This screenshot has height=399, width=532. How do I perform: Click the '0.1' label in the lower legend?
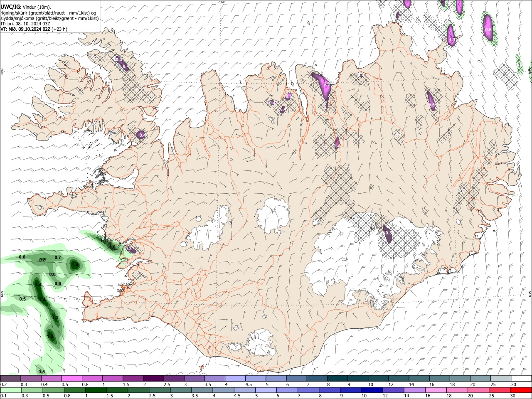click(3, 396)
